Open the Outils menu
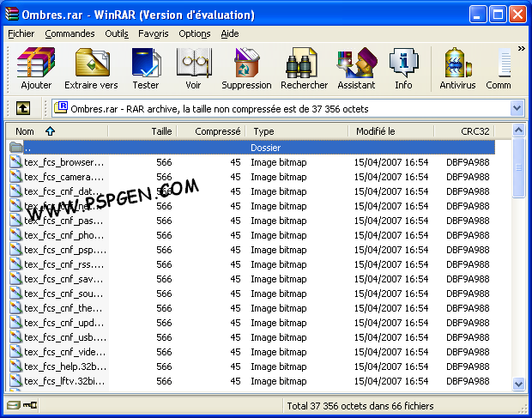Screen dimensions: 532x418 [117, 33]
